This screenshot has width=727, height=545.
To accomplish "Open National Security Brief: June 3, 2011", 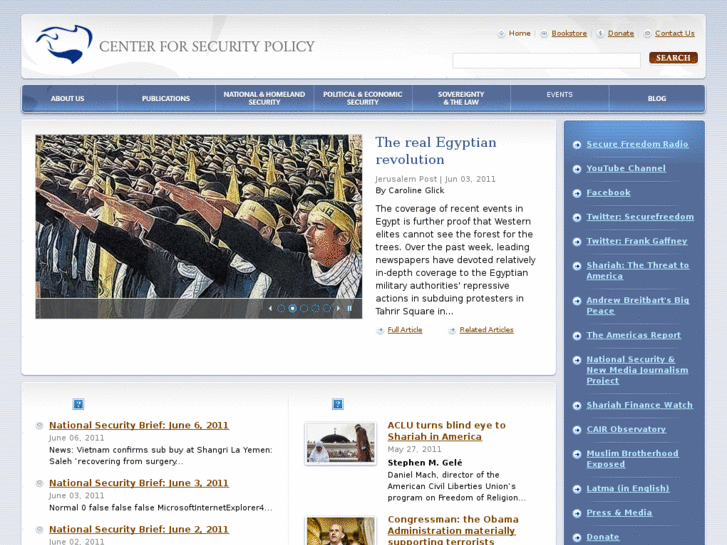I will [x=139, y=483].
